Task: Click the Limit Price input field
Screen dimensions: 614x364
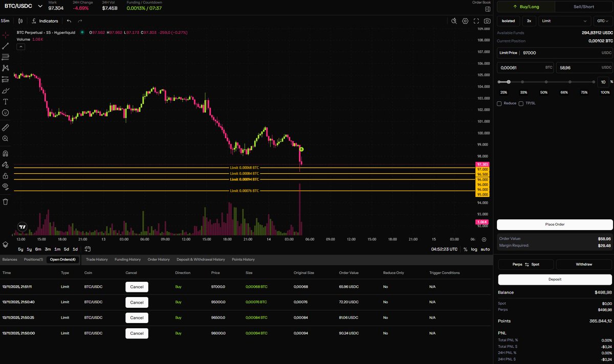Action: 555,53
